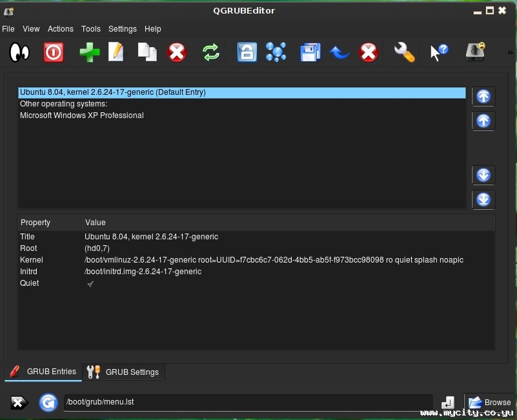Click the /boot/grub/menu.lst path field

[248, 402]
